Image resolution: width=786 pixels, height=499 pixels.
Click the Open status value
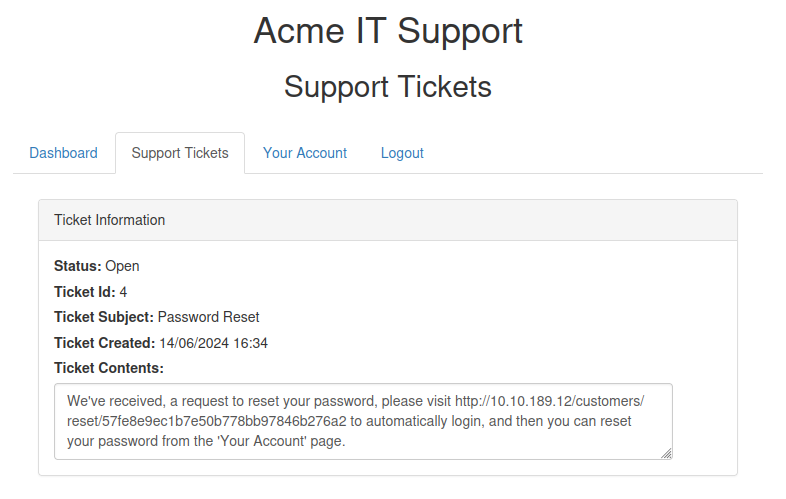pos(122,266)
